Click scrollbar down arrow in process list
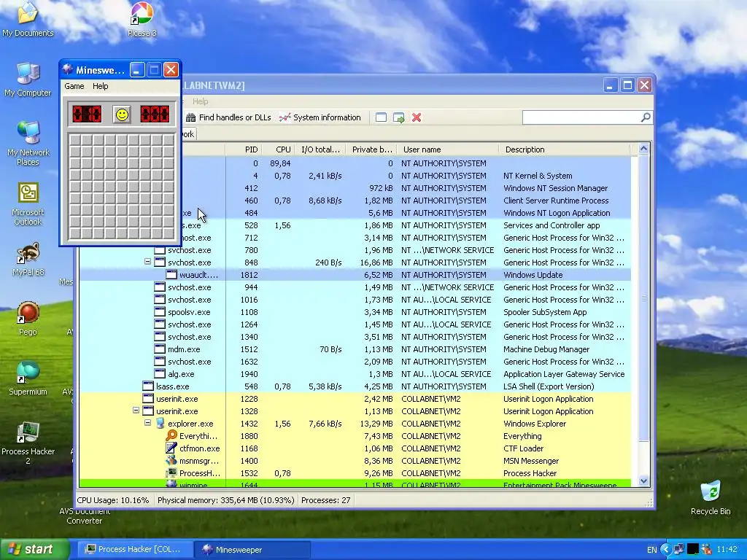 (643, 481)
